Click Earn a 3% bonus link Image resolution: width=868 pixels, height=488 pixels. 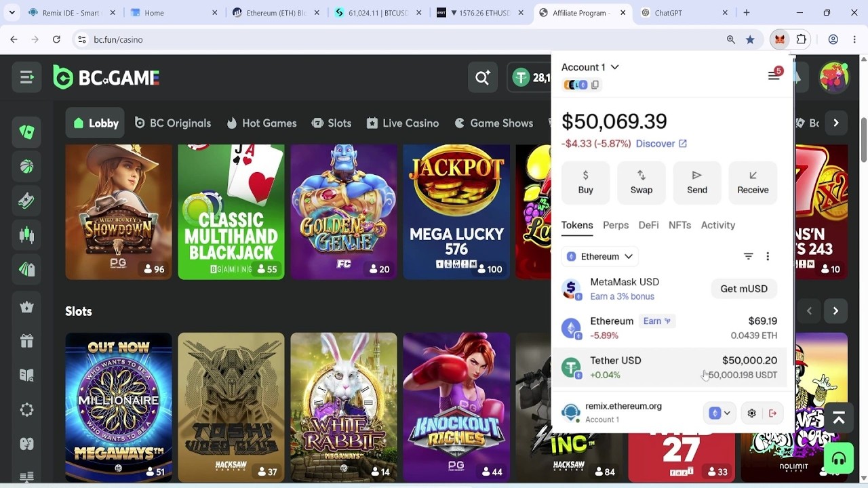click(x=622, y=297)
